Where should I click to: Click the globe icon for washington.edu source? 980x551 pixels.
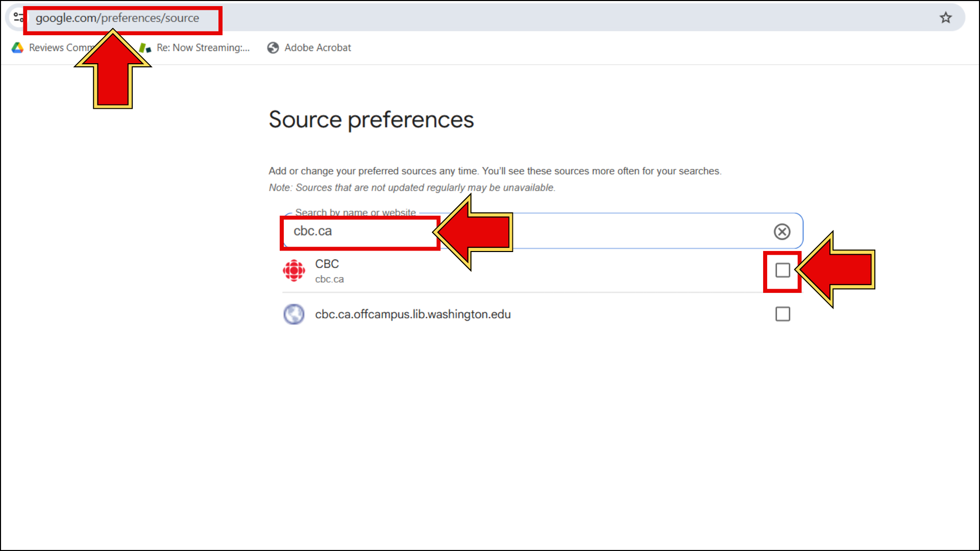click(x=294, y=314)
